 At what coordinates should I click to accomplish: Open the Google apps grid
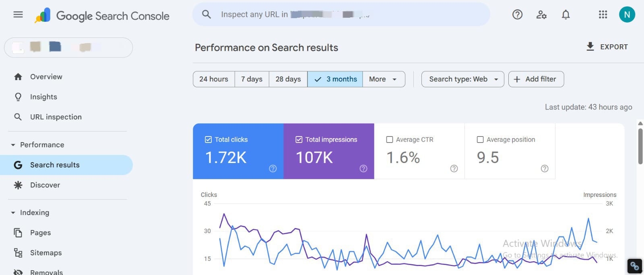coord(603,15)
